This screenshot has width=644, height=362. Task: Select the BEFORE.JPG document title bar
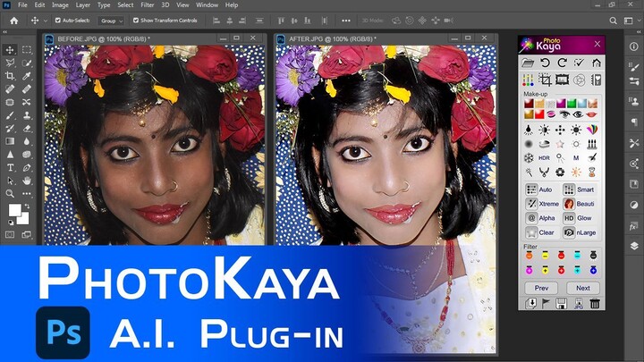click(x=156, y=38)
